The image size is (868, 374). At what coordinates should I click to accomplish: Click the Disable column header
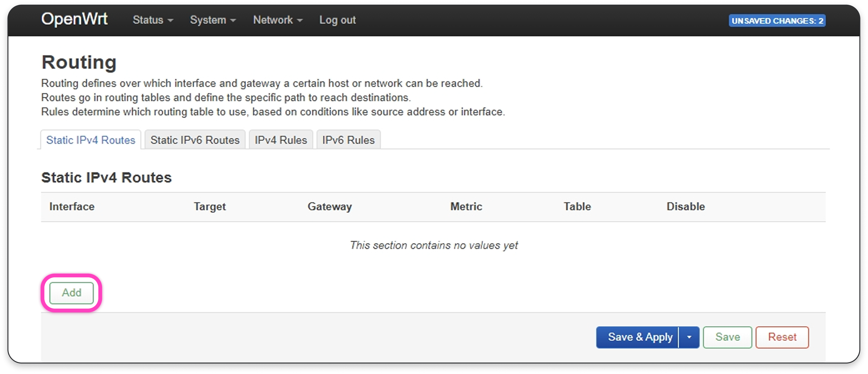click(685, 206)
